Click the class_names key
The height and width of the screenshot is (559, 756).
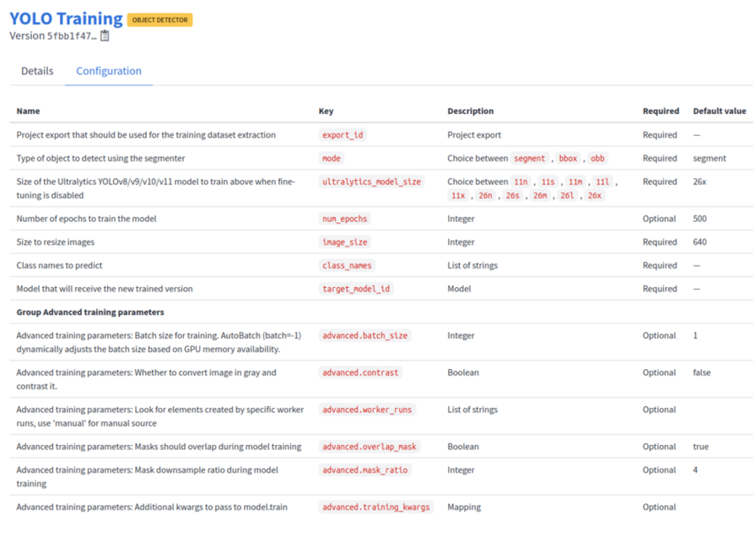pos(347,265)
